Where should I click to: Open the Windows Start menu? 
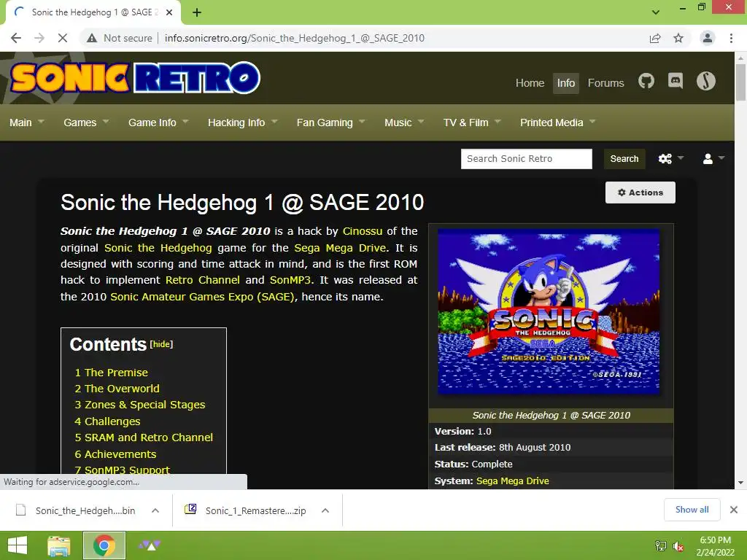point(18,545)
